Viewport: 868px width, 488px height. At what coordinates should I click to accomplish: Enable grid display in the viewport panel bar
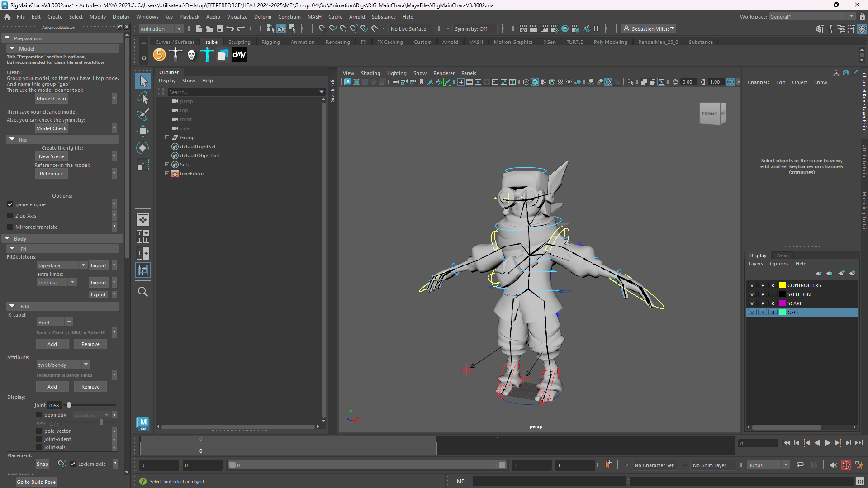(461, 82)
